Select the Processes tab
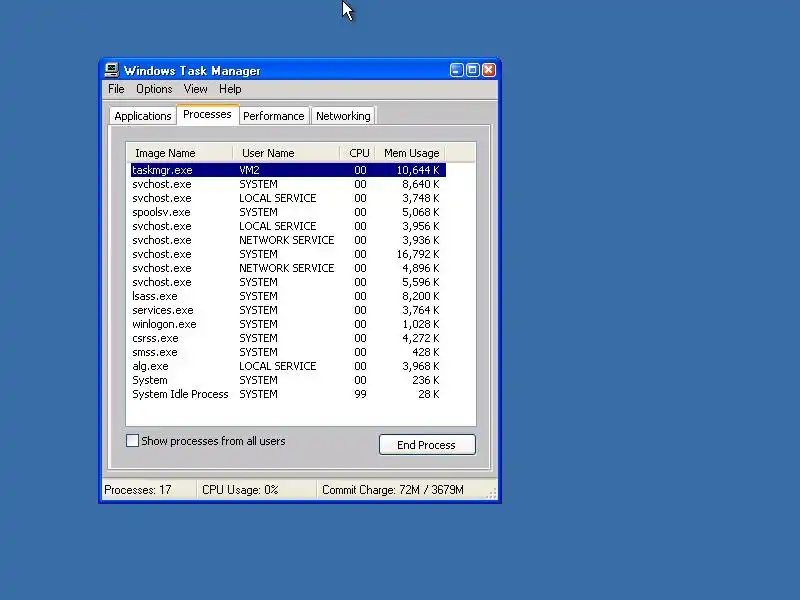 (207, 114)
